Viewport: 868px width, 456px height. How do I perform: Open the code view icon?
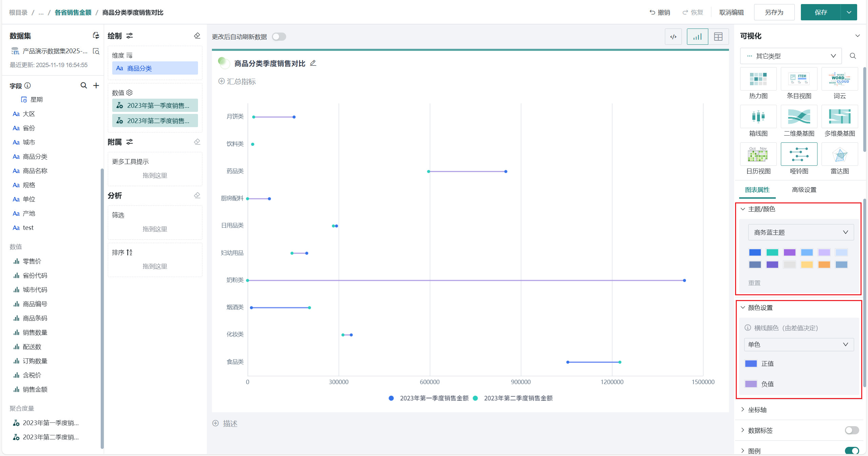tap(673, 37)
